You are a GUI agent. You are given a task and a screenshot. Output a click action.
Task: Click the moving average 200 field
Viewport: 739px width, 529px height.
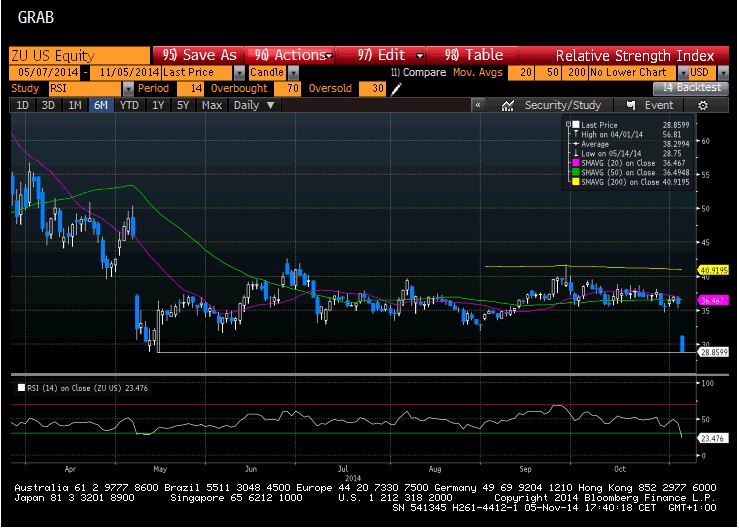[x=575, y=73]
